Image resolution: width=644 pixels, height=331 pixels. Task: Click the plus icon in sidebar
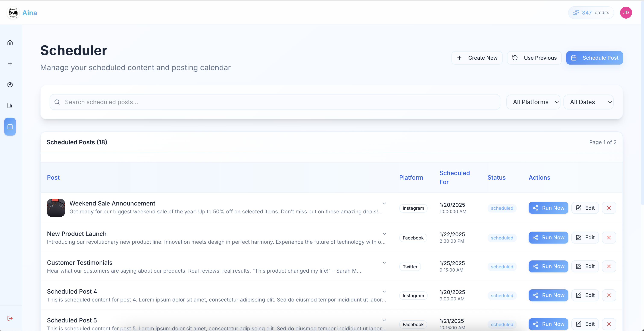point(10,64)
